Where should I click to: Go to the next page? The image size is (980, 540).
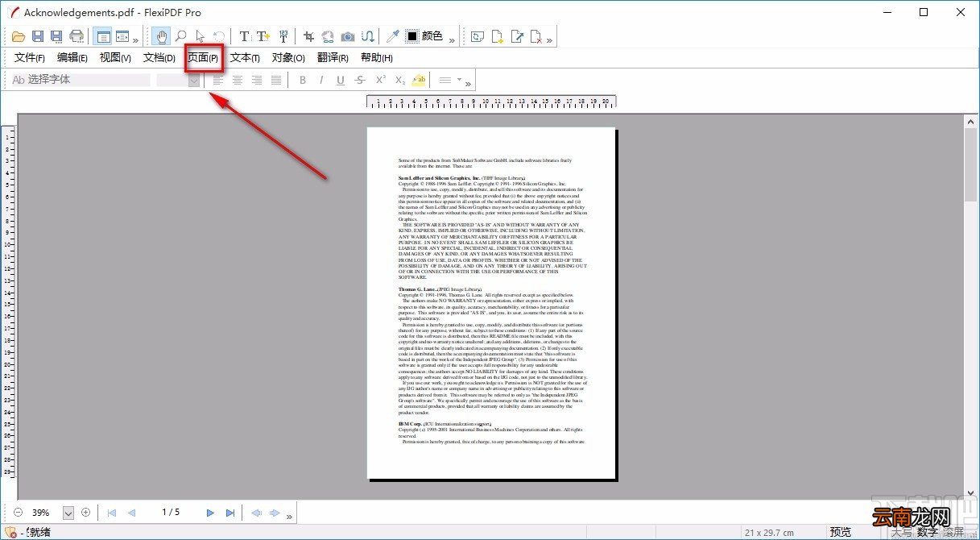point(210,513)
